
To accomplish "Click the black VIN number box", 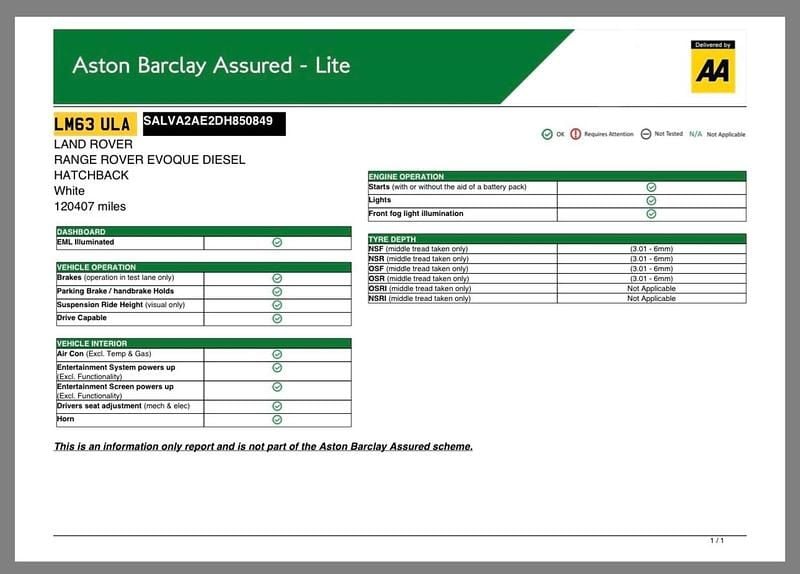I will click(214, 122).
